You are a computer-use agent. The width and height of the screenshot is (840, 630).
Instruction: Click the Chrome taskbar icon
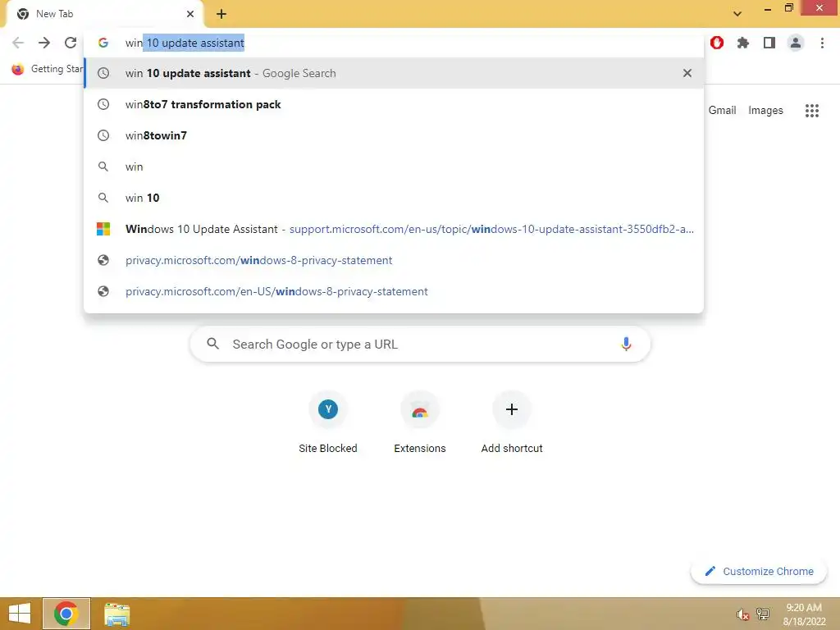66,614
